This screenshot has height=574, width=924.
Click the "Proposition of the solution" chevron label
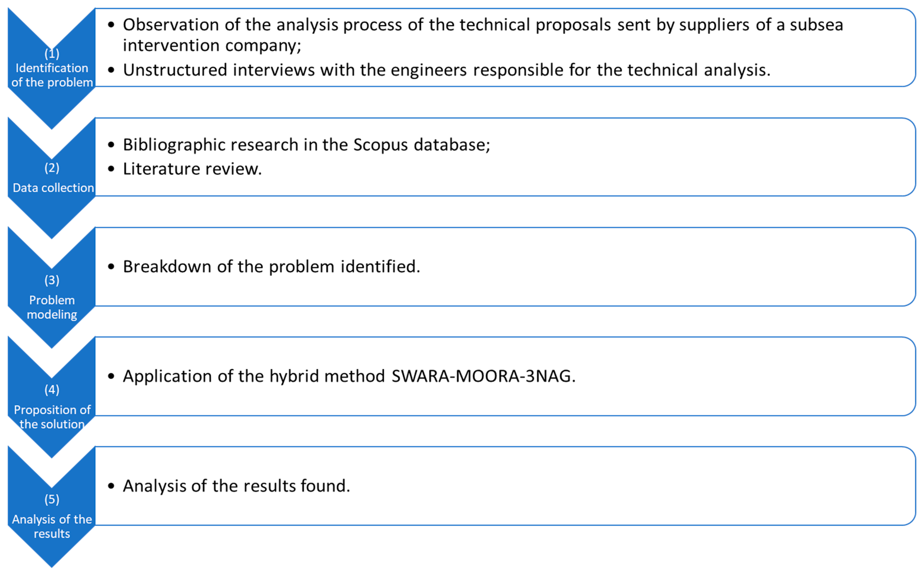coord(52,417)
